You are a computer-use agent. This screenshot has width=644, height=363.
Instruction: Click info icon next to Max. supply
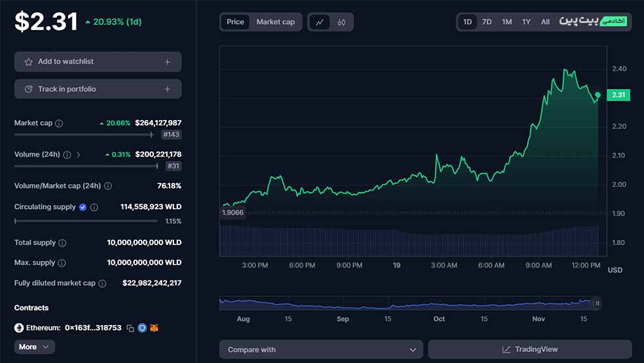click(62, 263)
